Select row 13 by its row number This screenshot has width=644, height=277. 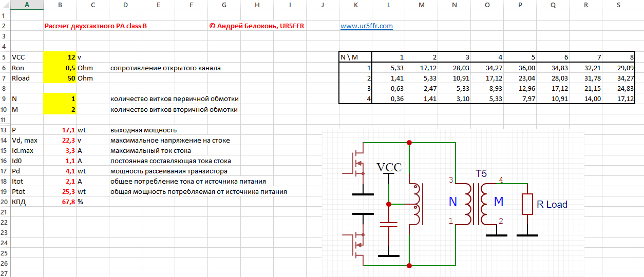[x=5, y=130]
